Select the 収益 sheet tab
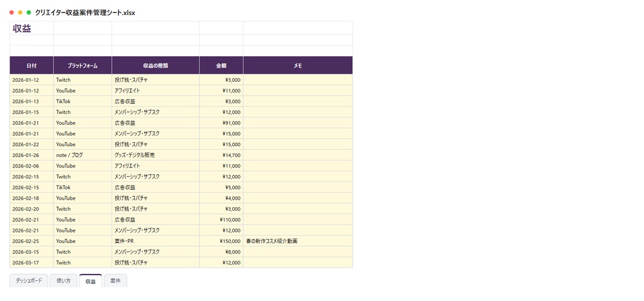Viewport: 644px width, 301px height. pyautogui.click(x=91, y=281)
